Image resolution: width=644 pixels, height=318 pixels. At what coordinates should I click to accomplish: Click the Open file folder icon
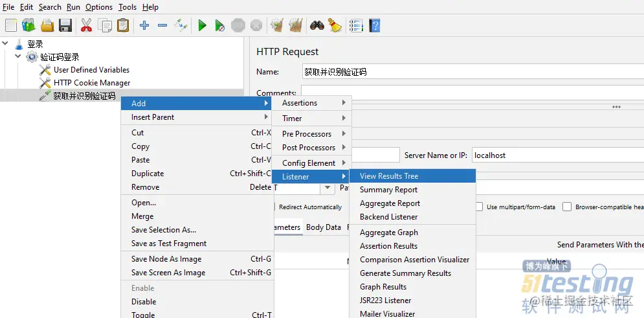(47, 25)
